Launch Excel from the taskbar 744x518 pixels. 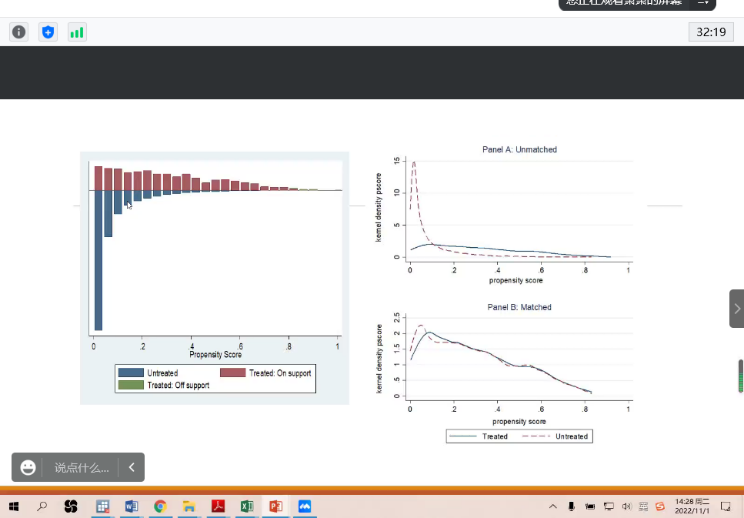pos(247,506)
